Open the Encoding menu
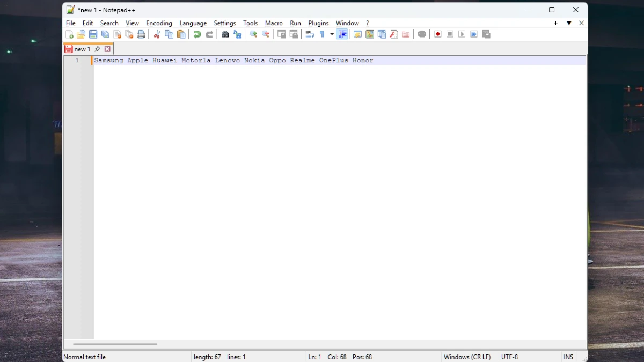The width and height of the screenshot is (644, 362). pos(159,23)
